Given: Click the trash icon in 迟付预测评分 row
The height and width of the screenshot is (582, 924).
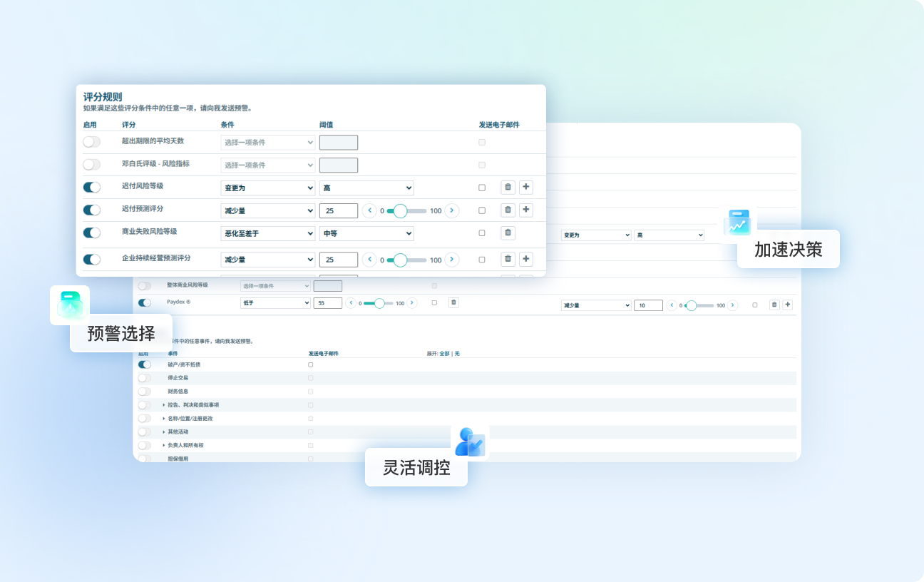Looking at the screenshot, I should pos(508,210).
